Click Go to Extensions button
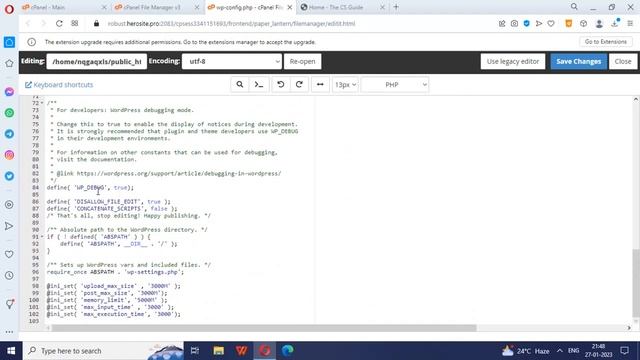This screenshot has width=640, height=360. 606,42
